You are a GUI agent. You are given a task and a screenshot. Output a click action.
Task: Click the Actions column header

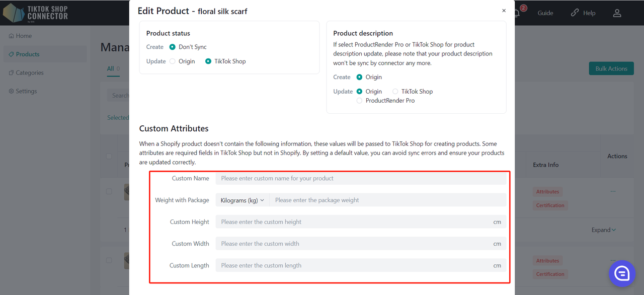[617, 156]
